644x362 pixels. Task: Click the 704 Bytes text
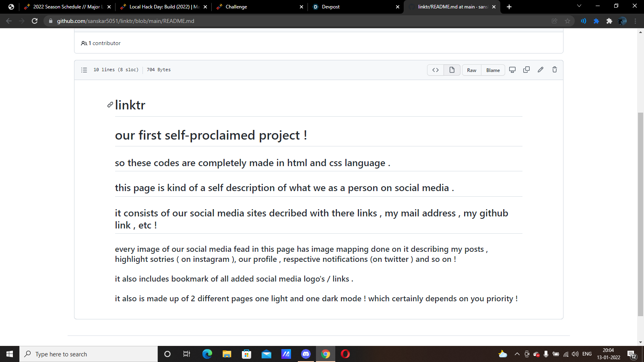159,70
